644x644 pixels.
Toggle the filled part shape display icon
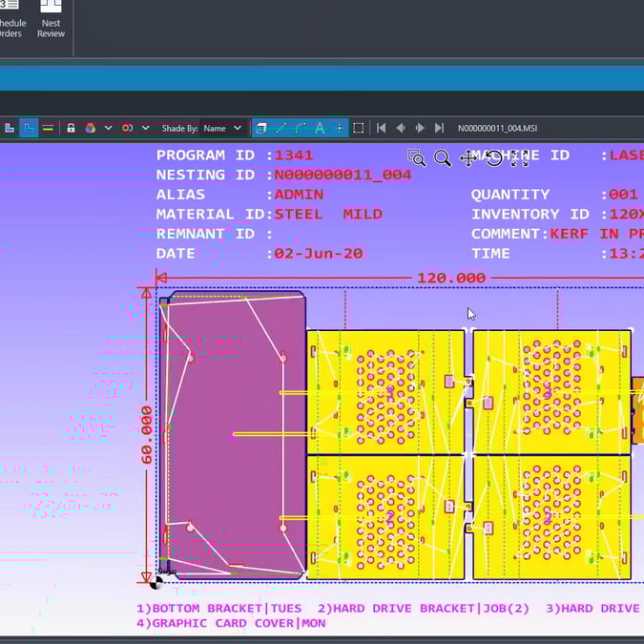click(x=9, y=128)
